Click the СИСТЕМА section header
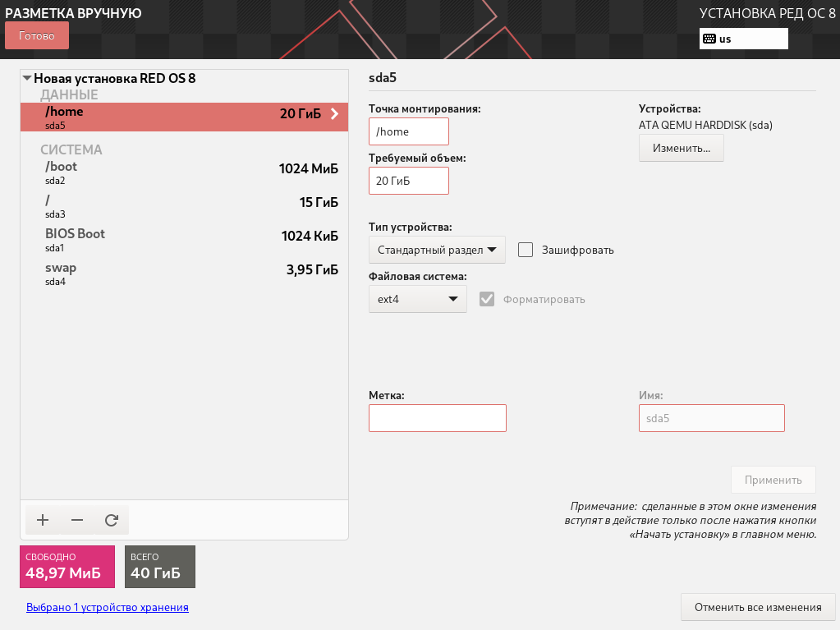Viewport: 840px width, 630px height. point(71,149)
